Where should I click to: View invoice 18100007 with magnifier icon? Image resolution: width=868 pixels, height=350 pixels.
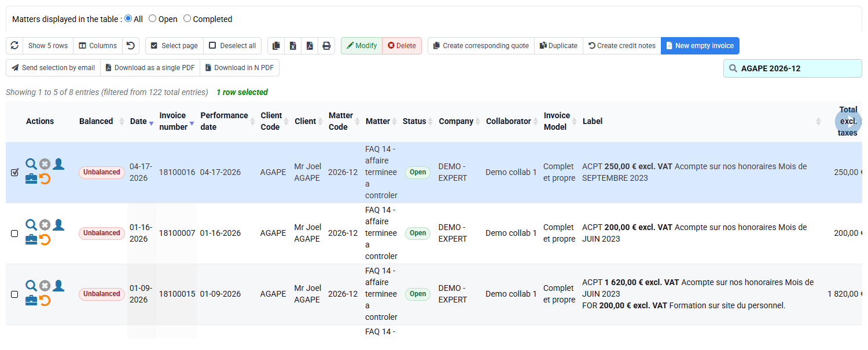[31, 225]
